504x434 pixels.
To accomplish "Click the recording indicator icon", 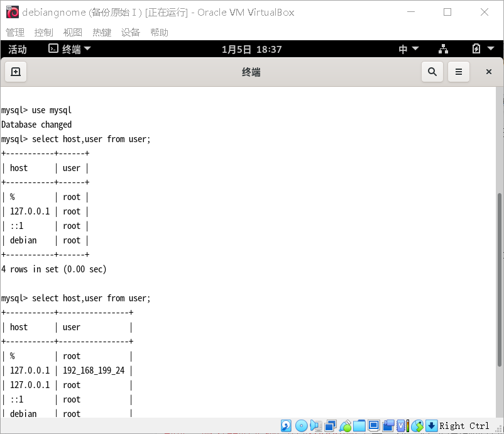I will [388, 426].
